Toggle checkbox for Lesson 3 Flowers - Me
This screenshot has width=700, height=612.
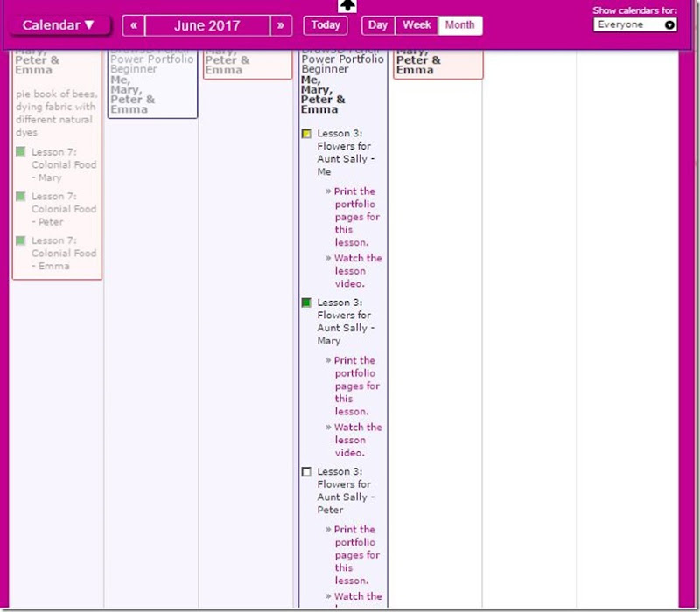(306, 134)
